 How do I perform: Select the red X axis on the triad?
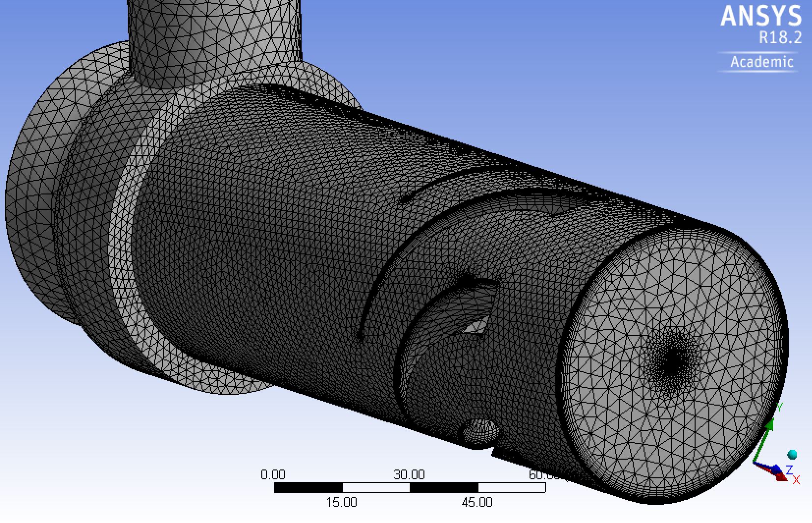pyautogui.click(x=781, y=478)
